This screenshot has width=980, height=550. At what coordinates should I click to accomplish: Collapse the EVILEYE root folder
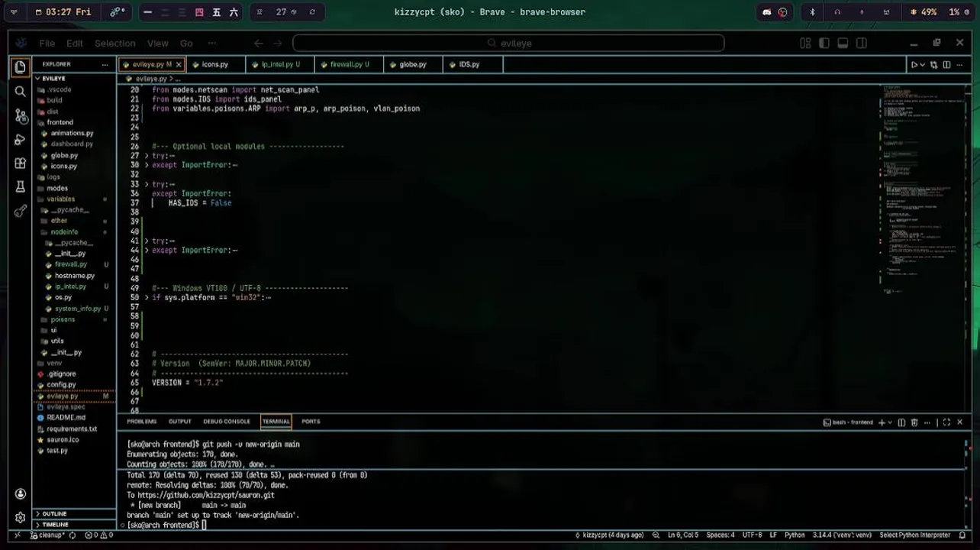53,79
